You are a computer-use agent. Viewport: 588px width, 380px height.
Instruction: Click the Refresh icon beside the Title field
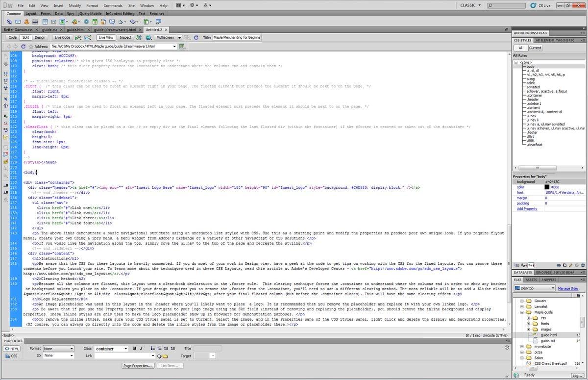[196, 37]
